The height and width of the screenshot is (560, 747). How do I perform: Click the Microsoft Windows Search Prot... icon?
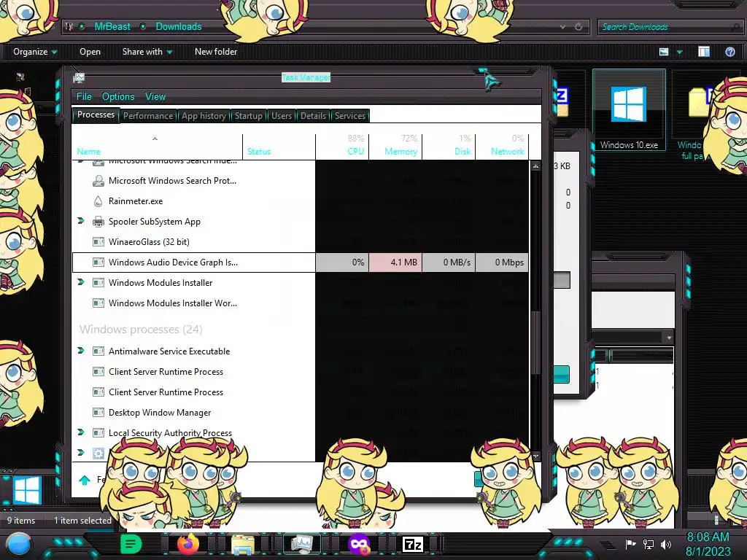[x=98, y=181]
